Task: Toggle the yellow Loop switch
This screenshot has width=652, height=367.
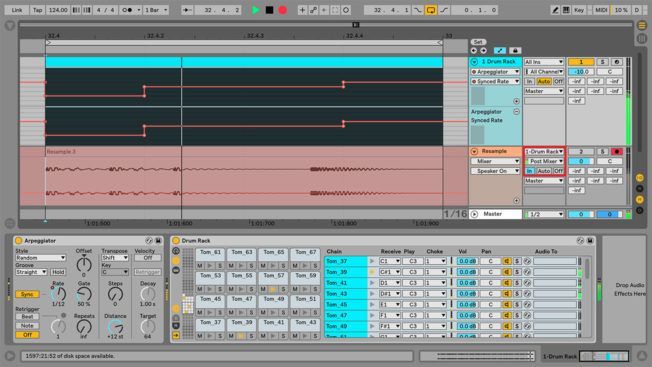Action: click(x=431, y=10)
